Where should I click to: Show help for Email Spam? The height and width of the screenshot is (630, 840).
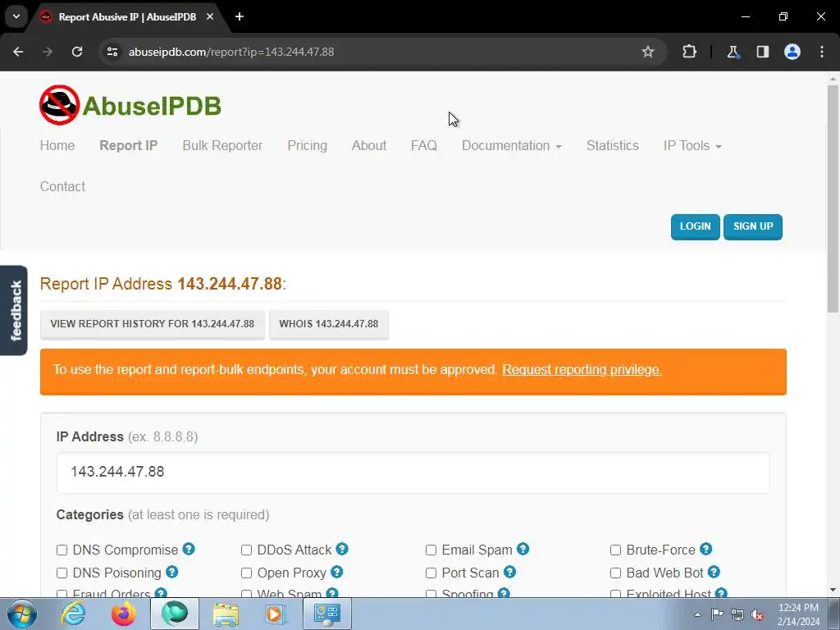(x=523, y=549)
